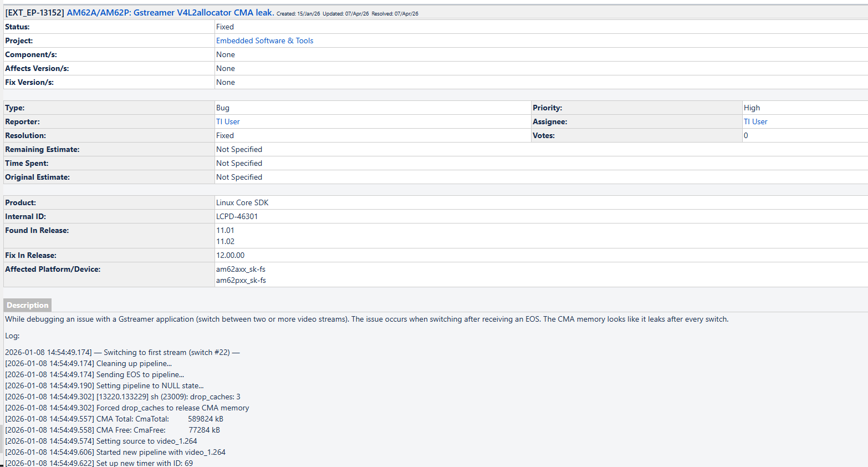Click the Votes field label
The width and height of the screenshot is (868, 467).
[544, 135]
